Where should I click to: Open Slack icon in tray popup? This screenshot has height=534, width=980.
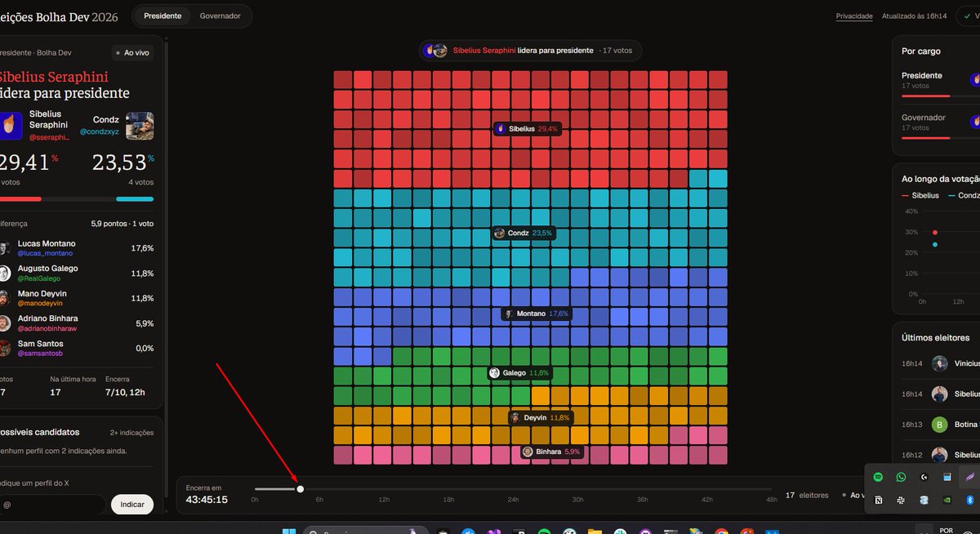[x=901, y=500]
